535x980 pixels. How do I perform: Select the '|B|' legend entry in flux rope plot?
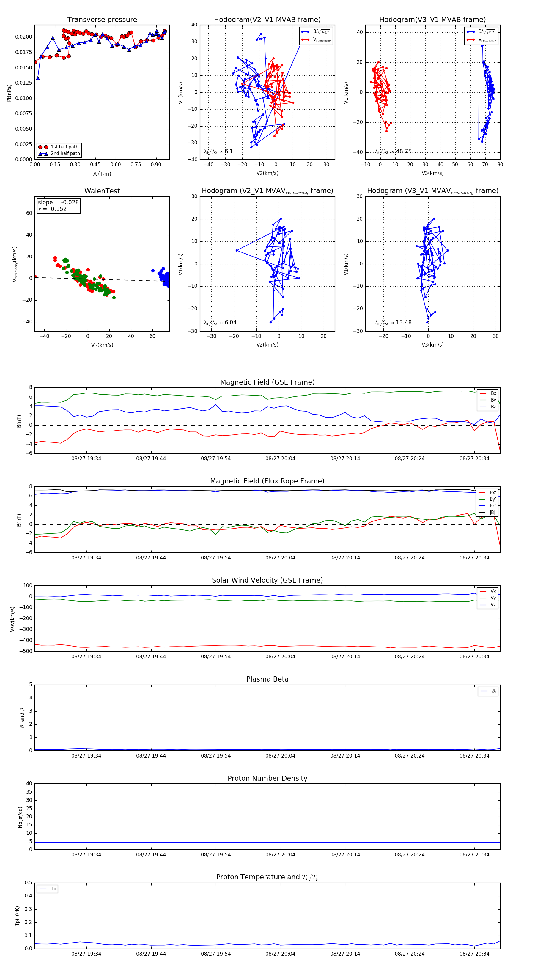pos(487,513)
